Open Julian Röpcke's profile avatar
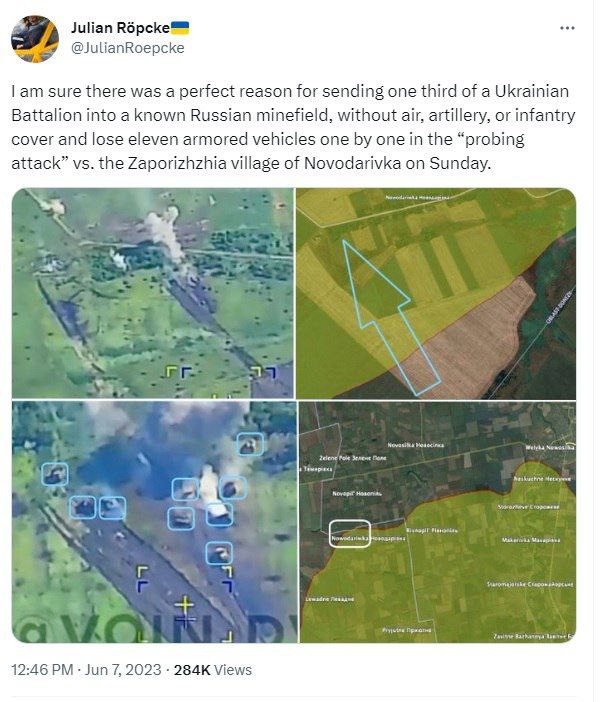 (35, 39)
